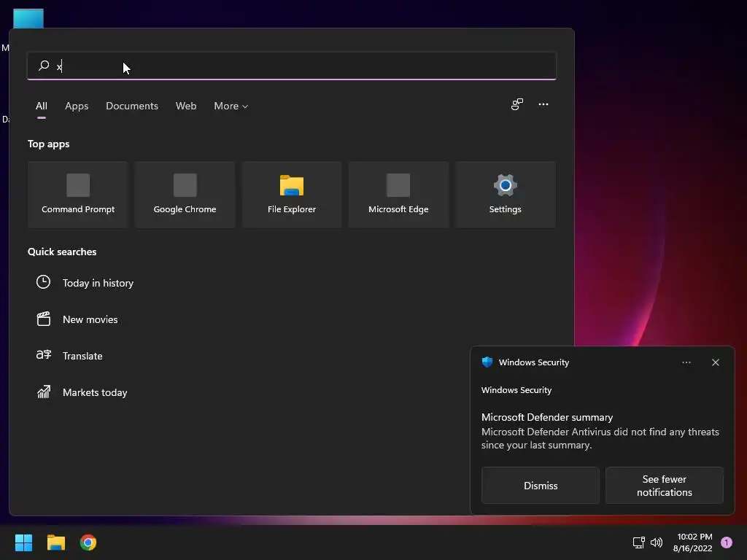
Task: Open Markets today quick search
Action: pos(95,392)
